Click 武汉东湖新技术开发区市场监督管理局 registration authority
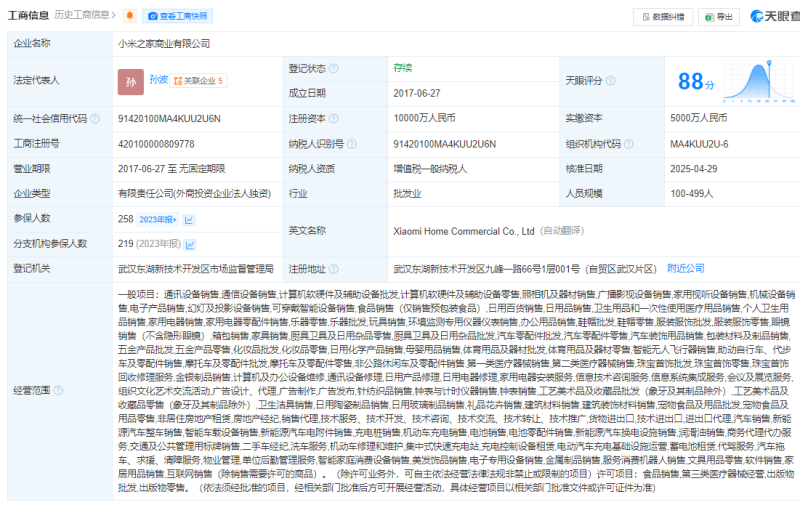This screenshot has height=505, width=800. 196,269
